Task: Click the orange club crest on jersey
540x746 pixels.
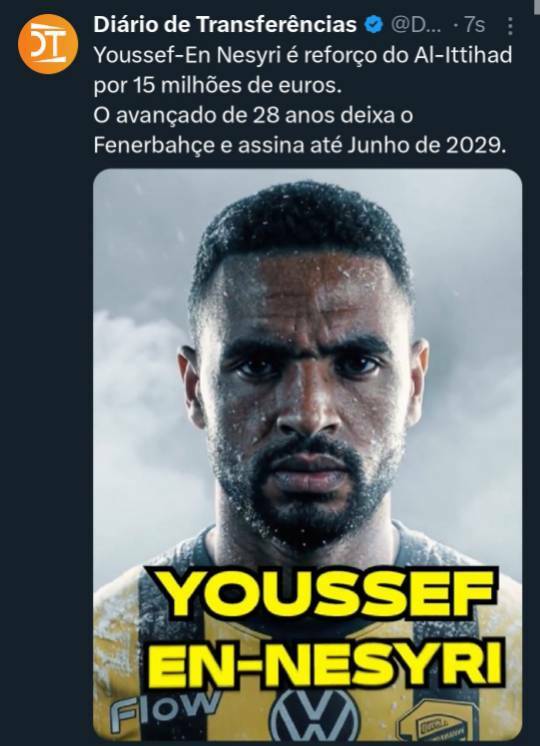Action: click(x=432, y=723)
